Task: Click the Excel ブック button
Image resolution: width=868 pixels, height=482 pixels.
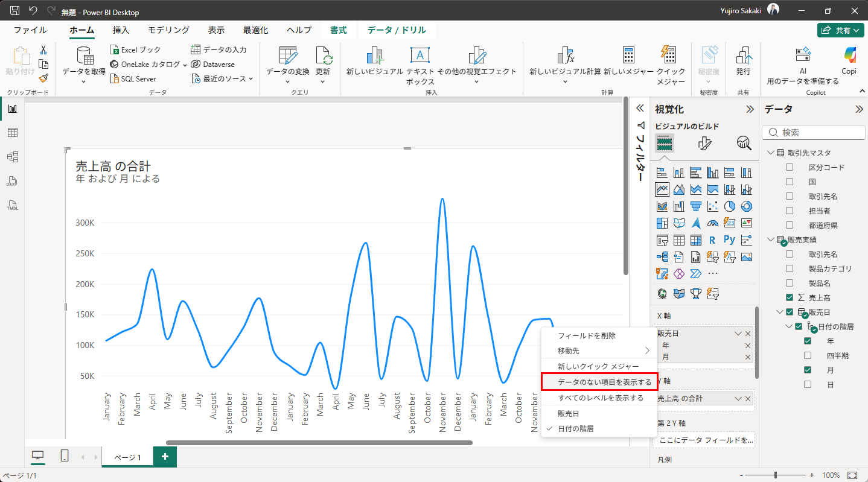Action: 136,49
